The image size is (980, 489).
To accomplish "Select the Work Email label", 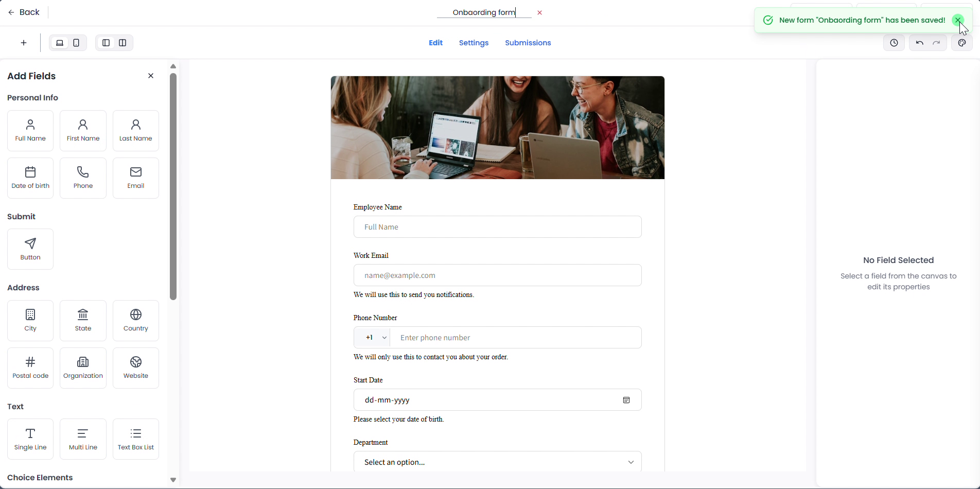I will coord(371,256).
